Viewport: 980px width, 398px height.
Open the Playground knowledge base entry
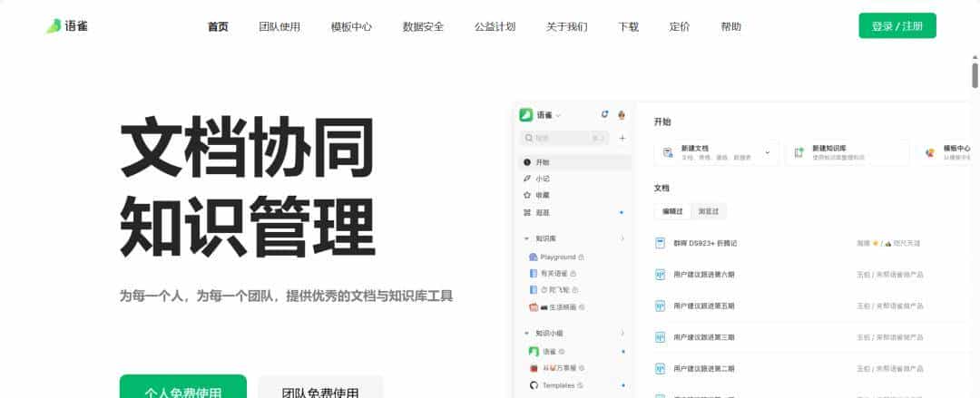coord(557,257)
